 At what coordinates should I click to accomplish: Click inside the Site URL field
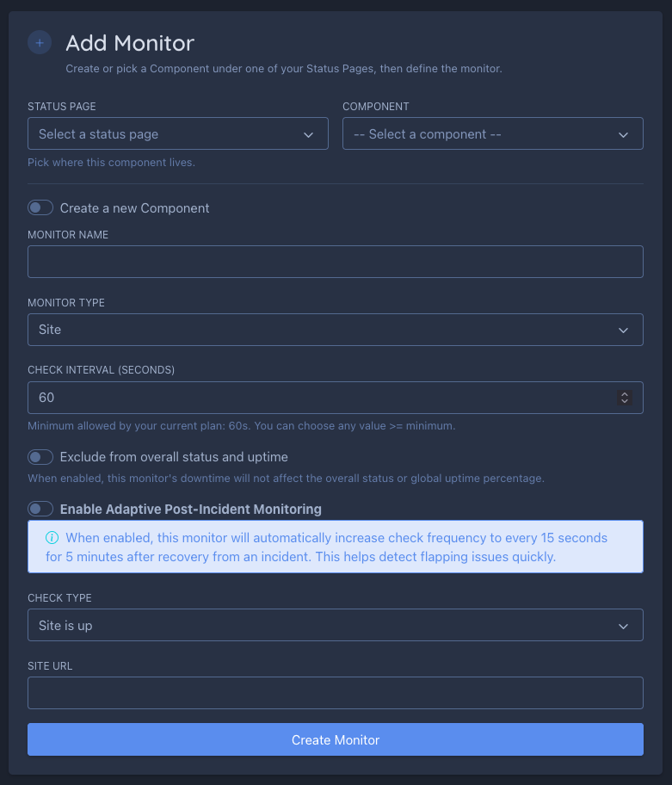pos(336,693)
